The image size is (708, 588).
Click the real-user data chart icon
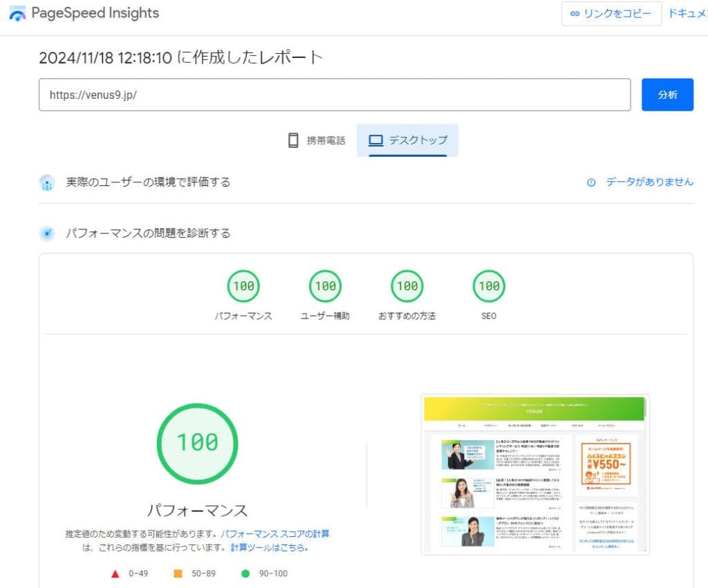[x=47, y=183]
